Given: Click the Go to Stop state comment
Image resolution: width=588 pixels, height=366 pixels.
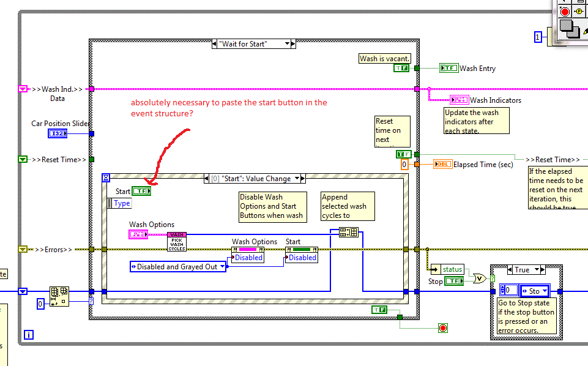Looking at the screenshot, I should (x=527, y=316).
